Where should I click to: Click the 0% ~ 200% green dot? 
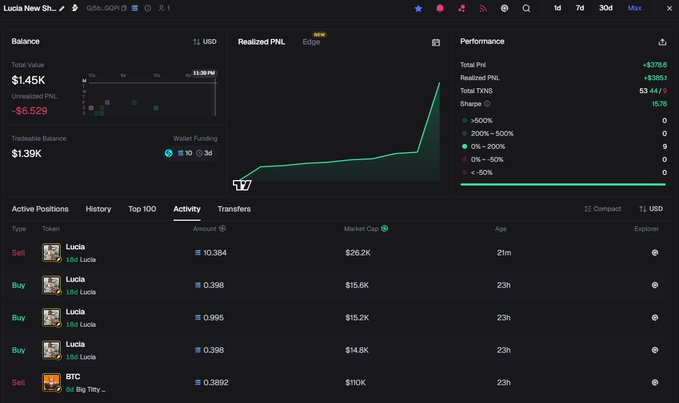click(465, 146)
